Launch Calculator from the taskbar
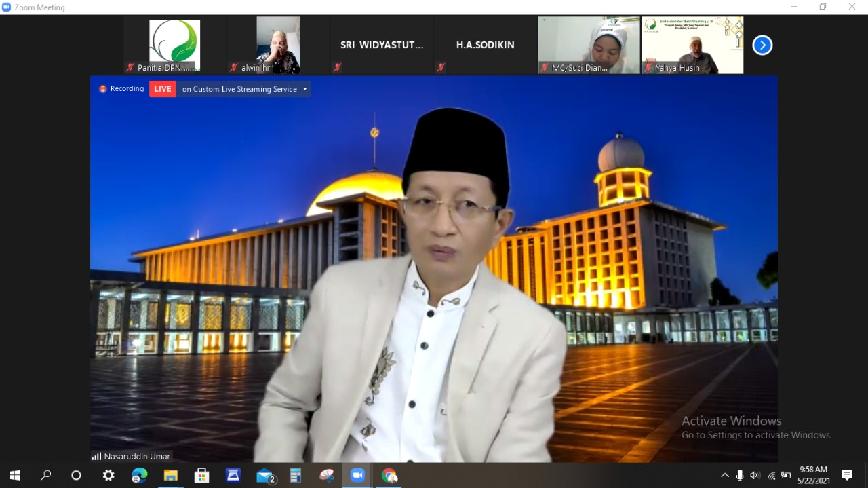 [x=295, y=475]
